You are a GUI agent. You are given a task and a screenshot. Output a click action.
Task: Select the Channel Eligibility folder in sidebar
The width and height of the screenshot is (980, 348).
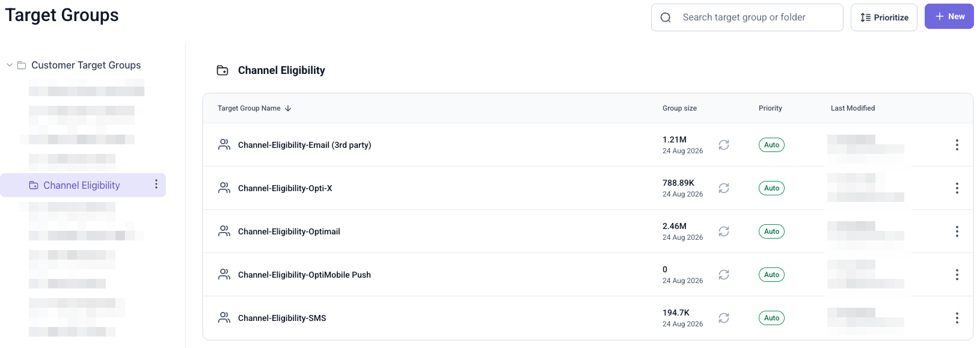(82, 185)
